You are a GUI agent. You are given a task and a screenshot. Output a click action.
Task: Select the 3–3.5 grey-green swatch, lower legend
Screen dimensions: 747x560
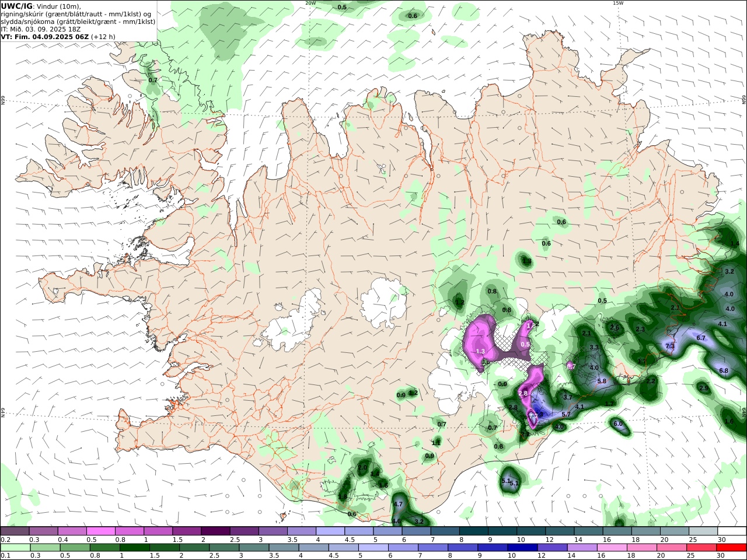(x=254, y=547)
